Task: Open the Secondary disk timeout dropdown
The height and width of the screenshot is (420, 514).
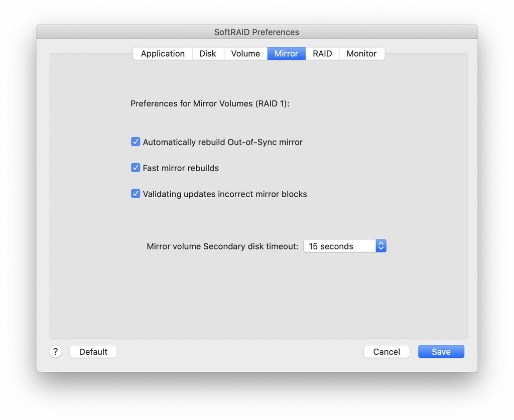Action: tap(345, 246)
